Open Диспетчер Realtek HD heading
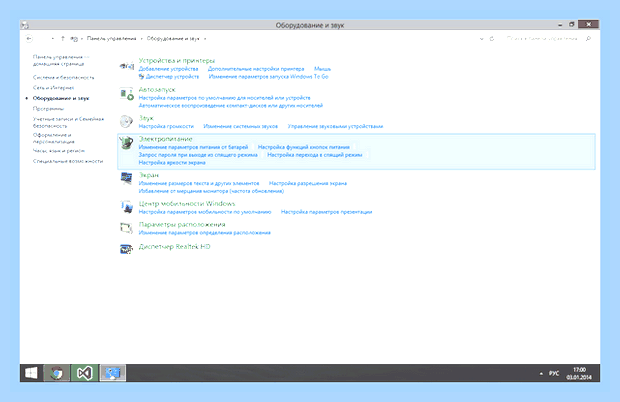The height and width of the screenshot is (402, 620). (x=174, y=247)
